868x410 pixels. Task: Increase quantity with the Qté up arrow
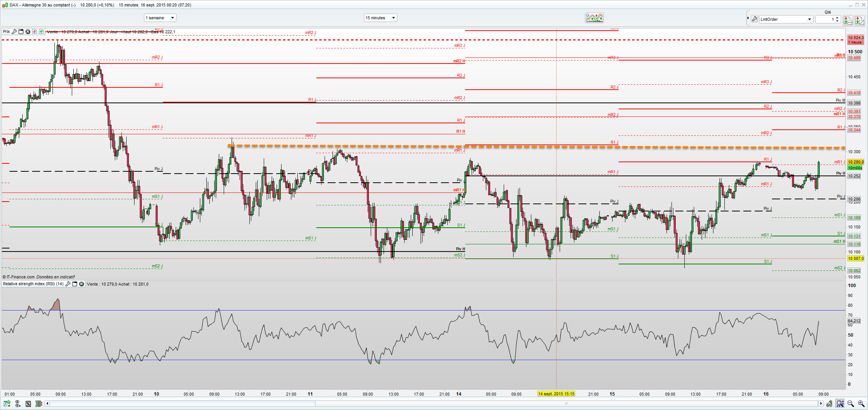837,17
